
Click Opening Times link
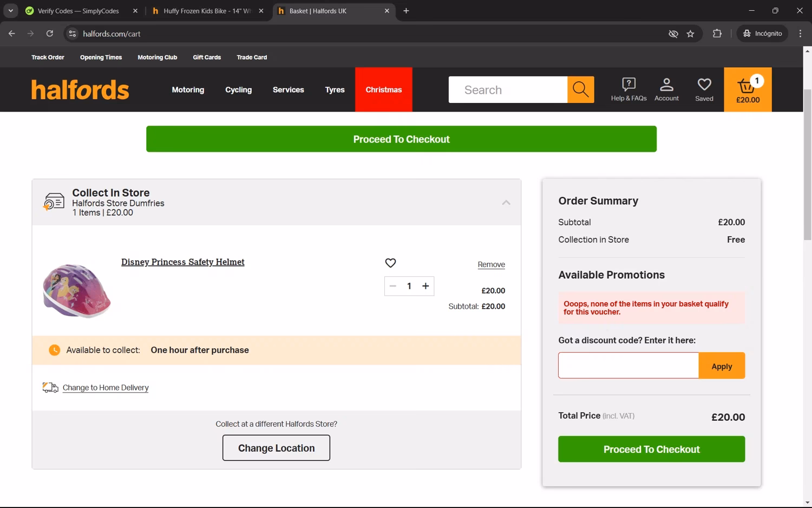tap(101, 57)
